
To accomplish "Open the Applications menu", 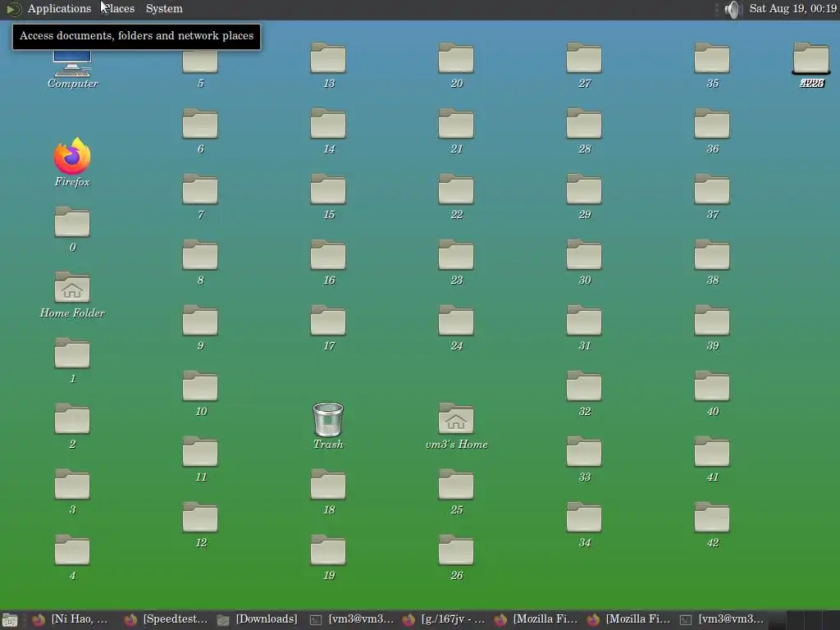I will click(59, 8).
